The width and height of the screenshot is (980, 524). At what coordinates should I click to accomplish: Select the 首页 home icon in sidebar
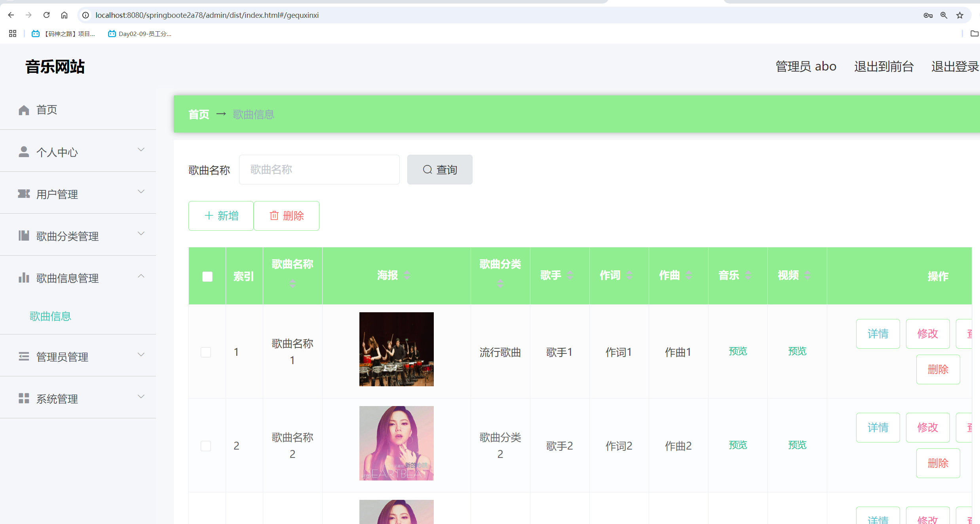pyautogui.click(x=23, y=110)
